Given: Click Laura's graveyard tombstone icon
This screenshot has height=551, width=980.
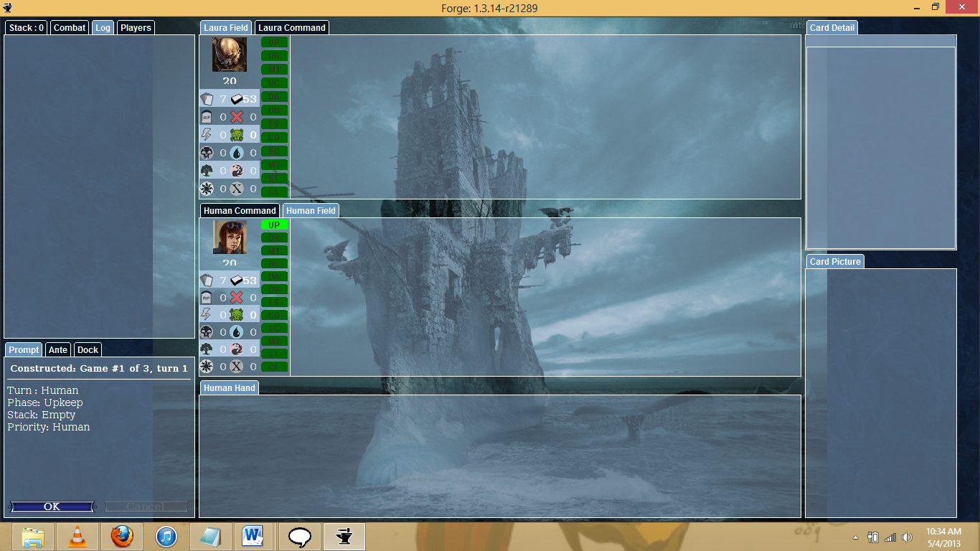Looking at the screenshot, I should coord(207,117).
